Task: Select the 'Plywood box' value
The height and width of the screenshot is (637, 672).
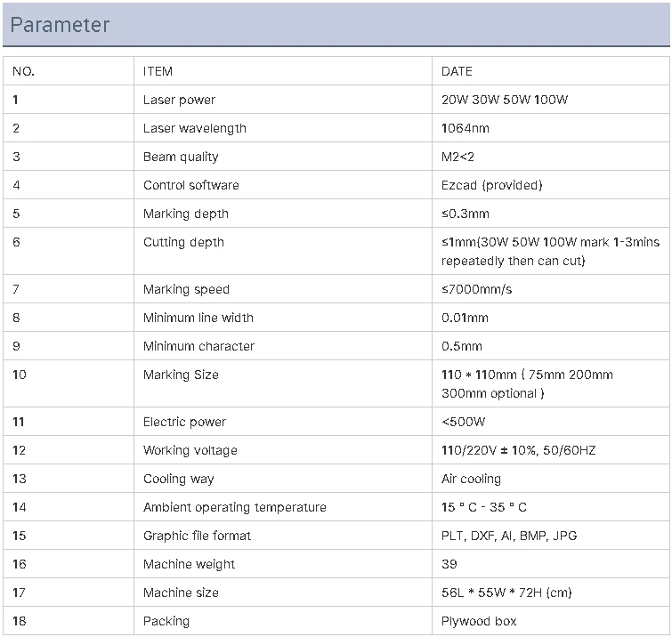Action: [x=479, y=622]
